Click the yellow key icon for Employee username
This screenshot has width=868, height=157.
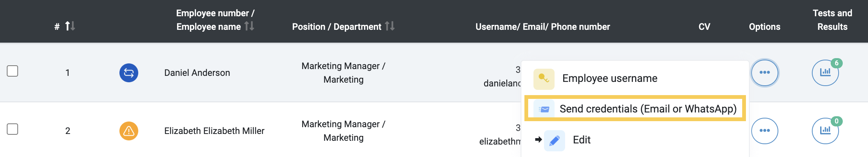point(544,79)
